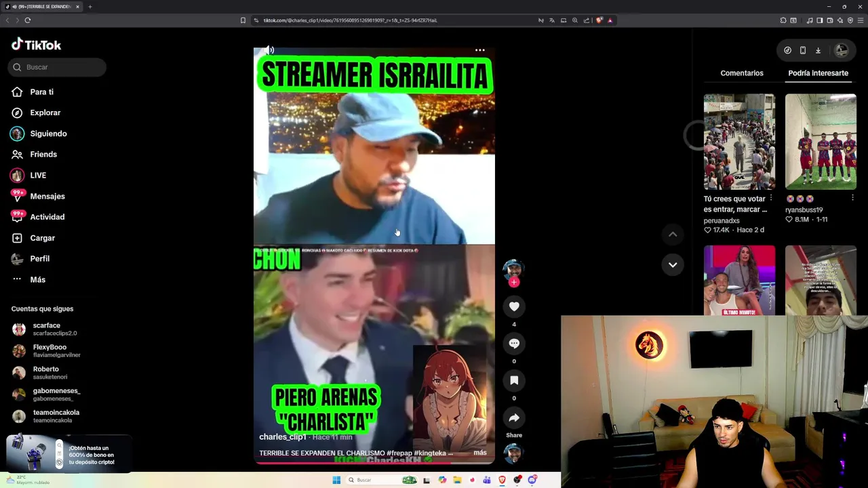Open Mensajes in the sidebar
The width and height of the screenshot is (868, 488).
(x=47, y=197)
